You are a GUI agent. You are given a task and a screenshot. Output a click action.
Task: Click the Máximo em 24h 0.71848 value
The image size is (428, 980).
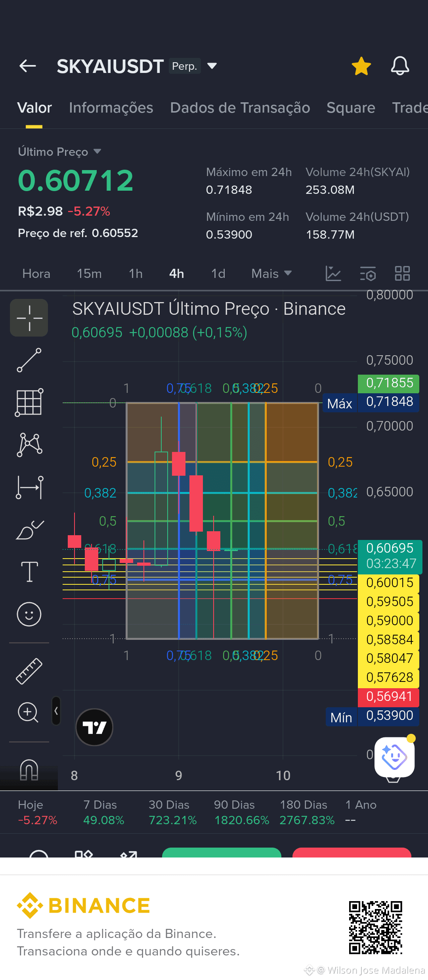point(229,190)
